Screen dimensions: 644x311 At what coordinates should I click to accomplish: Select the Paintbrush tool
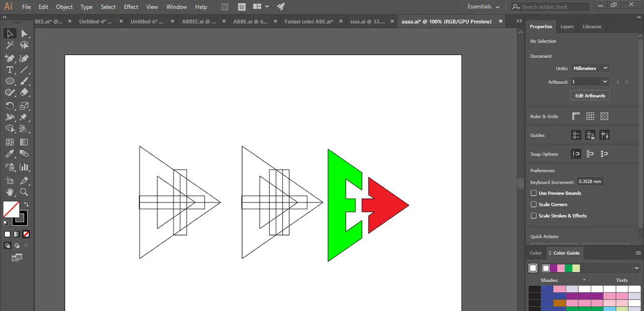click(x=24, y=81)
